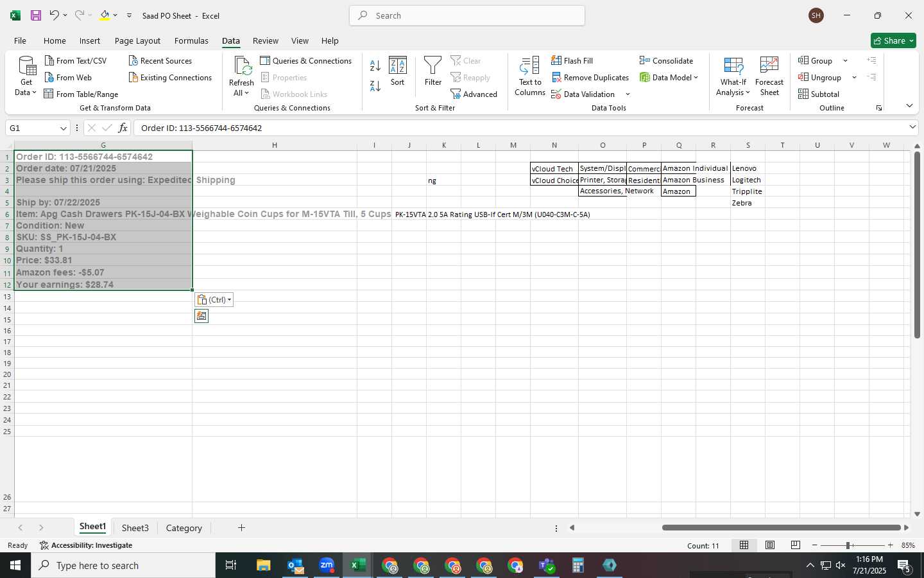Open Zoom app from taskbar
Viewport: 924px width, 578px height.
(x=327, y=565)
